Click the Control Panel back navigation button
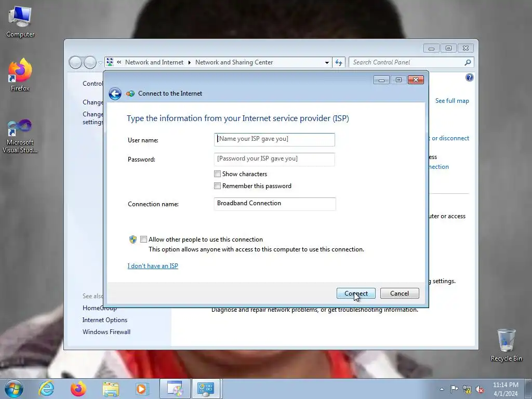The image size is (532, 399). tap(75, 62)
